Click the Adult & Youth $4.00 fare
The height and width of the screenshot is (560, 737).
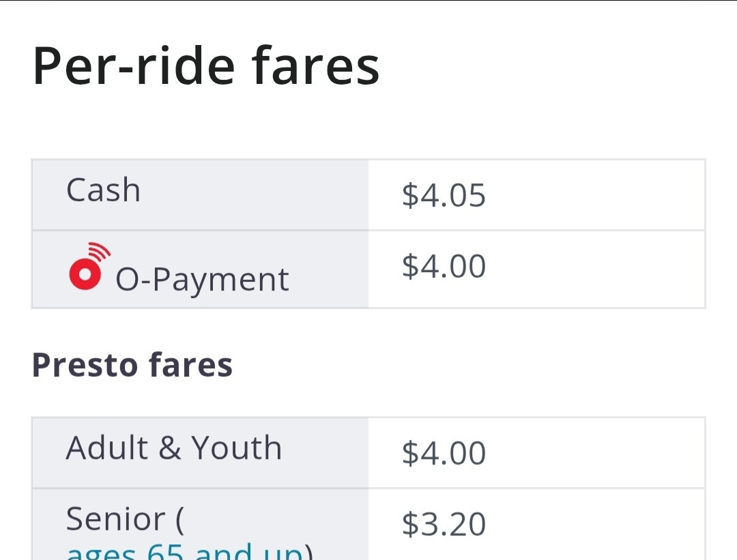pos(444,453)
